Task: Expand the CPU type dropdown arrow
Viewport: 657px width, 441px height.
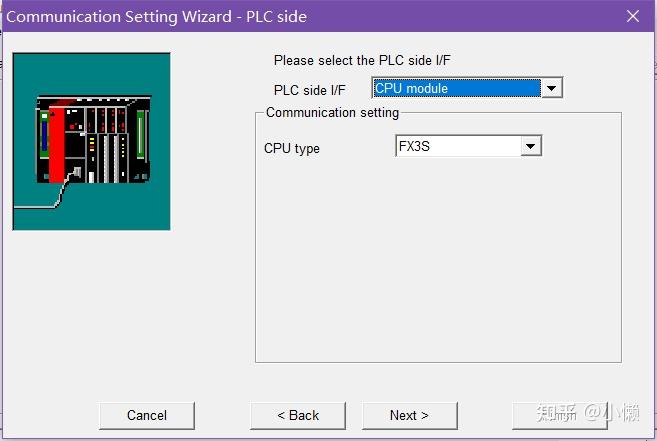Action: [x=530, y=146]
